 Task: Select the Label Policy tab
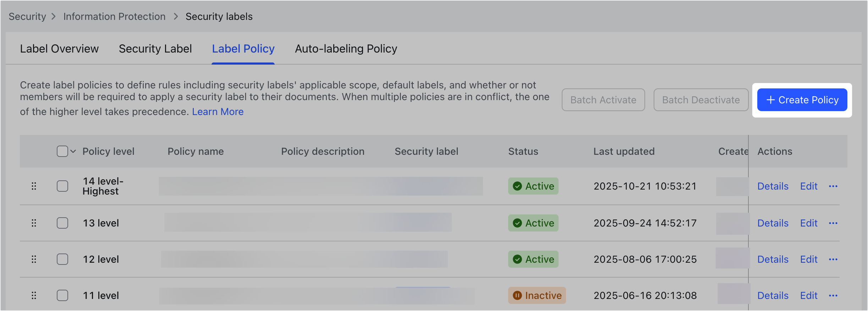[x=243, y=49]
